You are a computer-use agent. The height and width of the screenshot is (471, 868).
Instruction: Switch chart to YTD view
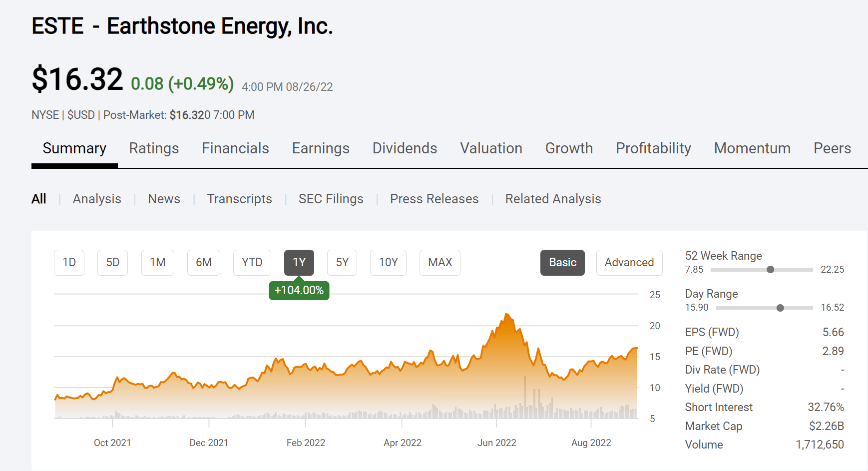pos(252,262)
